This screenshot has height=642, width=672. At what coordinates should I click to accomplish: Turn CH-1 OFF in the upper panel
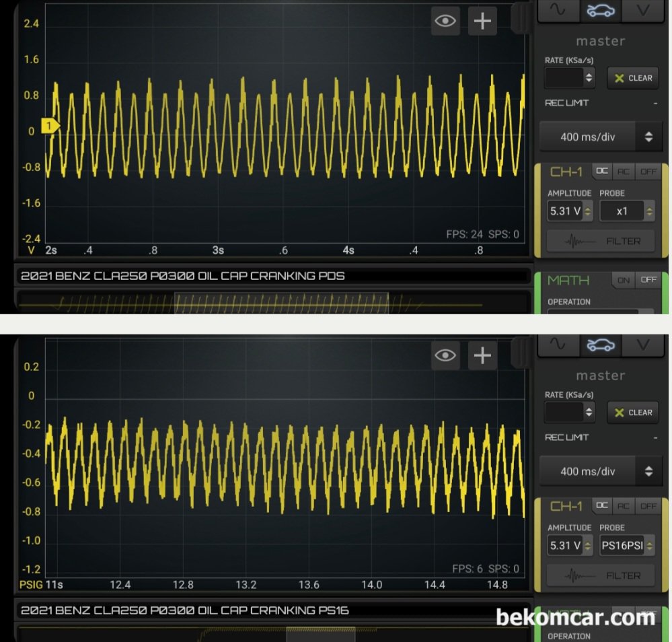(x=648, y=172)
